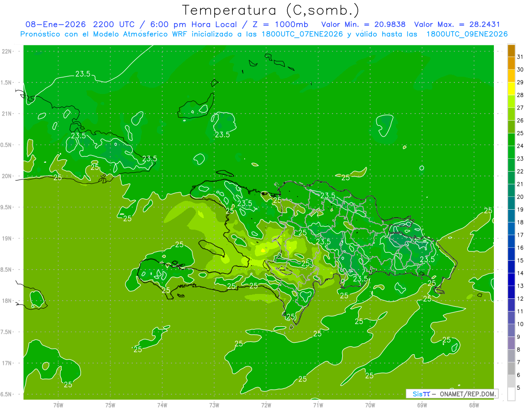
Task: Click the title 'Temperatura (C,somb.)'
Action: [x=271, y=10]
